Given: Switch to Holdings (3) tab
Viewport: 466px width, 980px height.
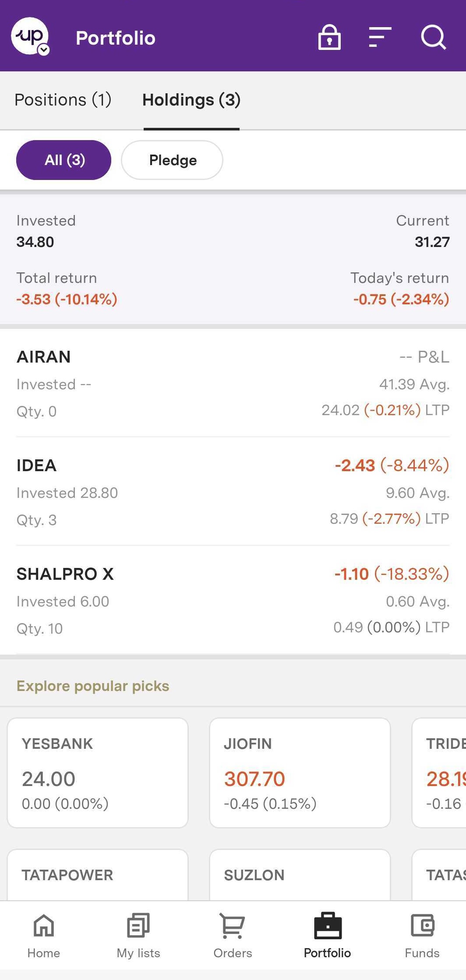Looking at the screenshot, I should click(191, 100).
